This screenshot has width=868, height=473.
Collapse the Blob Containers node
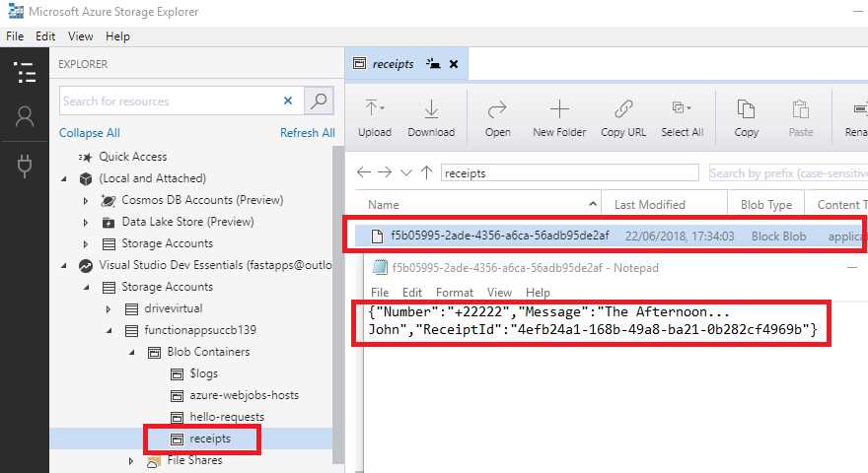coord(132,352)
